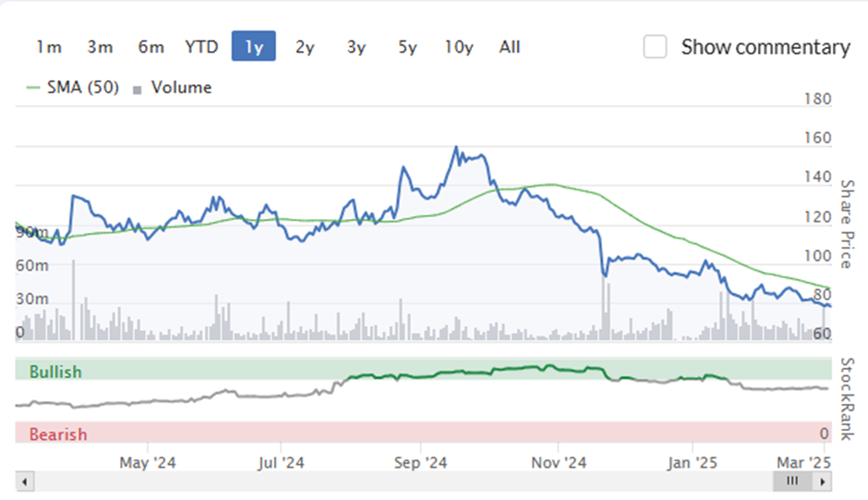This screenshot has height=500, width=868.
Task: Click the Mar '25 axis label
Action: 803,462
